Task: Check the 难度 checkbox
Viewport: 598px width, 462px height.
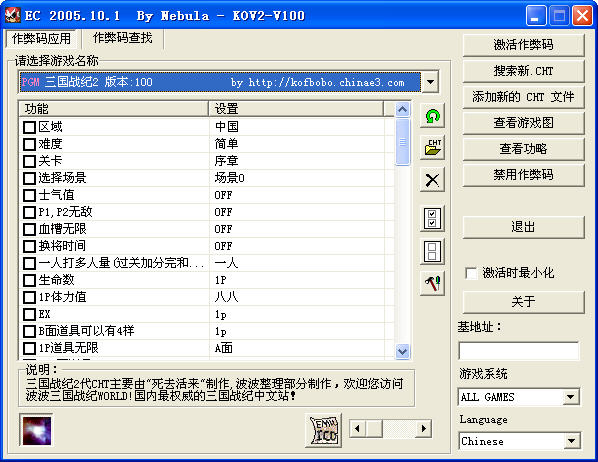Action: tap(29, 144)
